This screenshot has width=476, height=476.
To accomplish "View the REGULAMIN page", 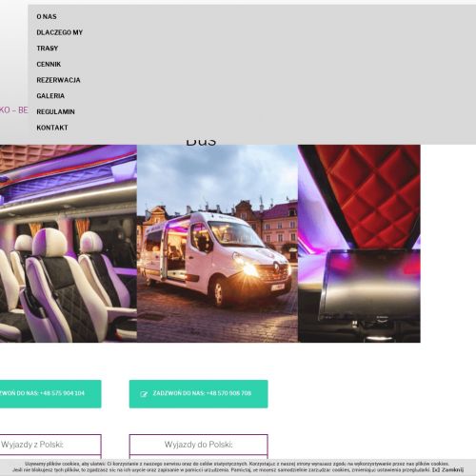I will 55,111.
